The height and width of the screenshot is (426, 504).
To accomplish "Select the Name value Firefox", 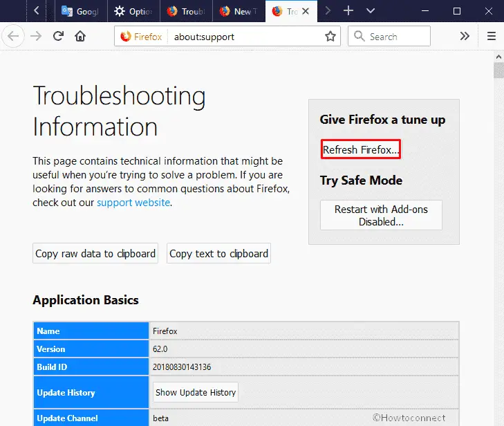I will (165, 331).
